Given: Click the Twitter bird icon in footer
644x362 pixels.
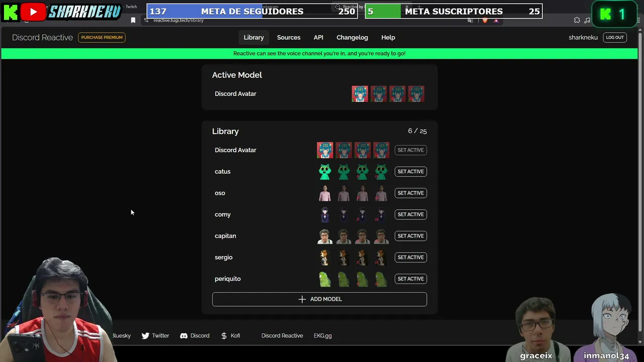Looking at the screenshot, I should (145, 336).
